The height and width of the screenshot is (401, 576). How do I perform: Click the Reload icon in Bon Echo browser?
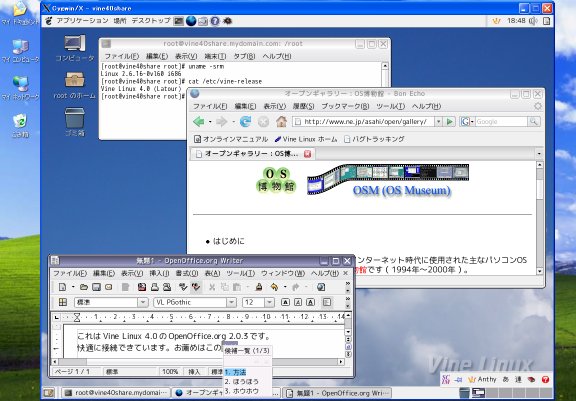tap(245, 122)
